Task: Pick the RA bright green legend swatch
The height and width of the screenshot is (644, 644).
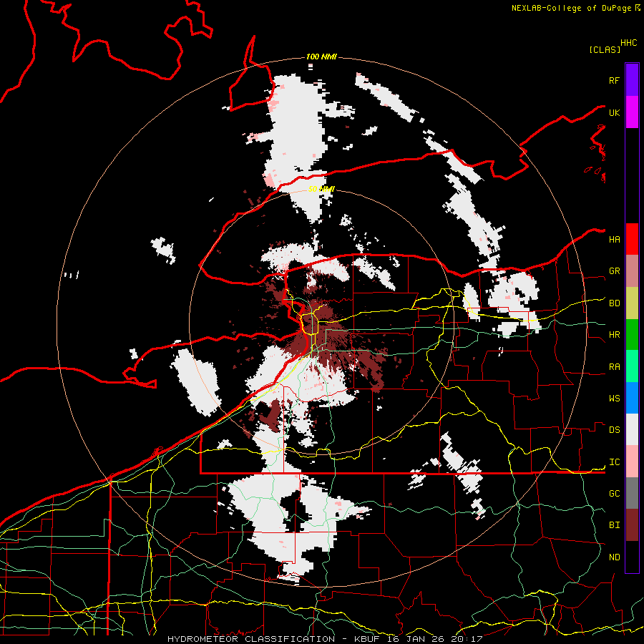Action: click(x=632, y=366)
